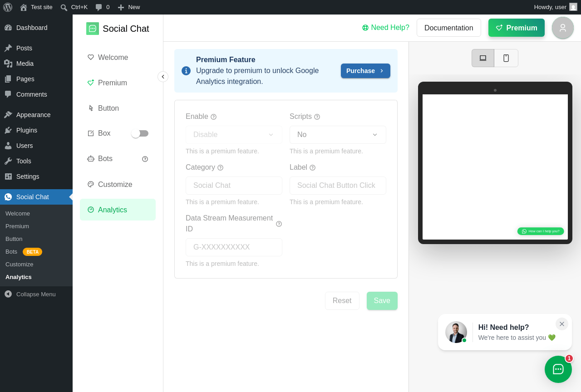Open the Media library menu

[x=36, y=64]
